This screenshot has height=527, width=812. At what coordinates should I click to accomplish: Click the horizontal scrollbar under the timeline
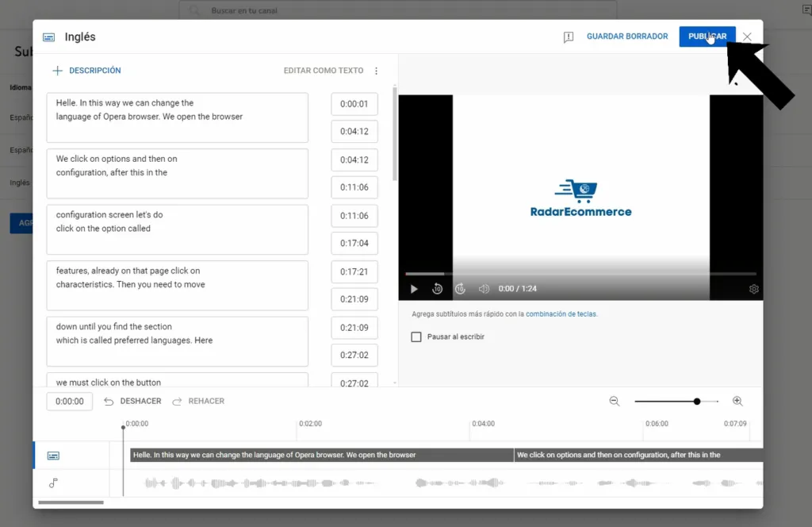coord(71,502)
